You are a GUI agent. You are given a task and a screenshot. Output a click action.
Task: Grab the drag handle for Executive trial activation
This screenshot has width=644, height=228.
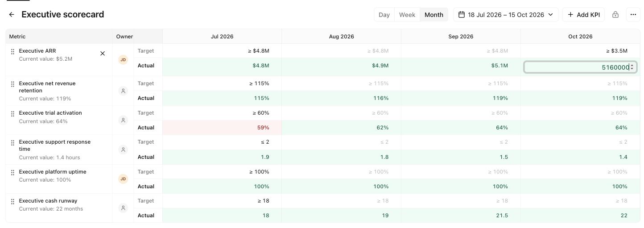pyautogui.click(x=12, y=114)
